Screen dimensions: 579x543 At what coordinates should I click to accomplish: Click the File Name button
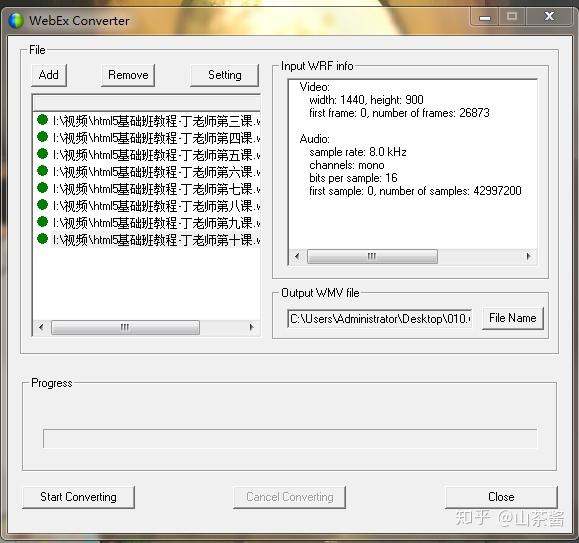pos(513,318)
